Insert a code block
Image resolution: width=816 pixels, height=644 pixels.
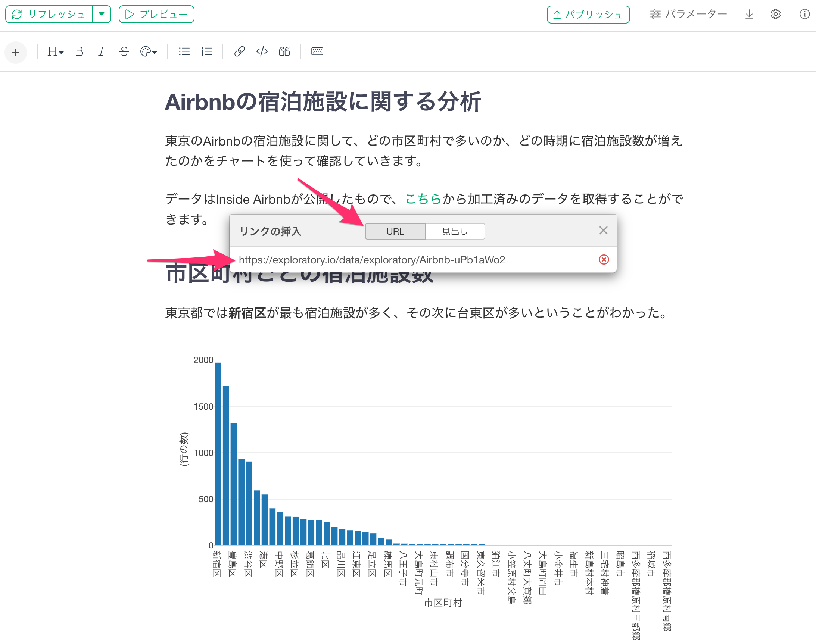pos(262,51)
